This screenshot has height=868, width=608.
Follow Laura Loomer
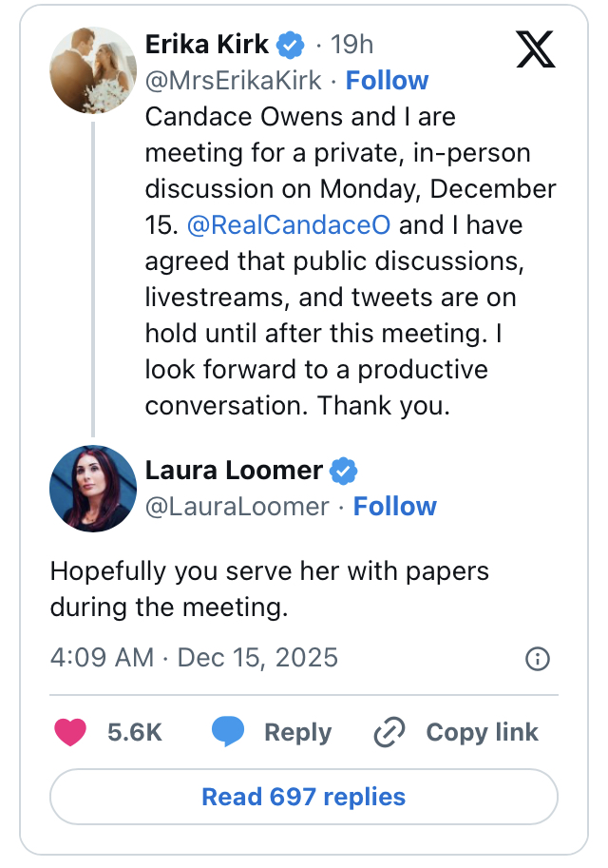click(x=394, y=507)
